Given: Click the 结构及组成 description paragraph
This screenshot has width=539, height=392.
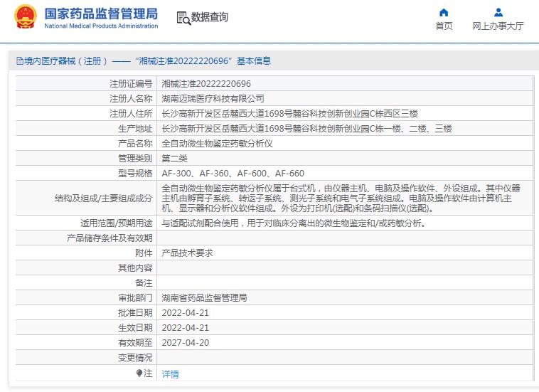Looking at the screenshot, I should [x=341, y=198].
